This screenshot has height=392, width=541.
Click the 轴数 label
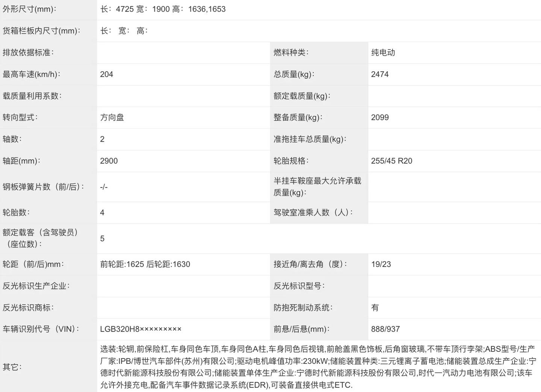point(12,139)
